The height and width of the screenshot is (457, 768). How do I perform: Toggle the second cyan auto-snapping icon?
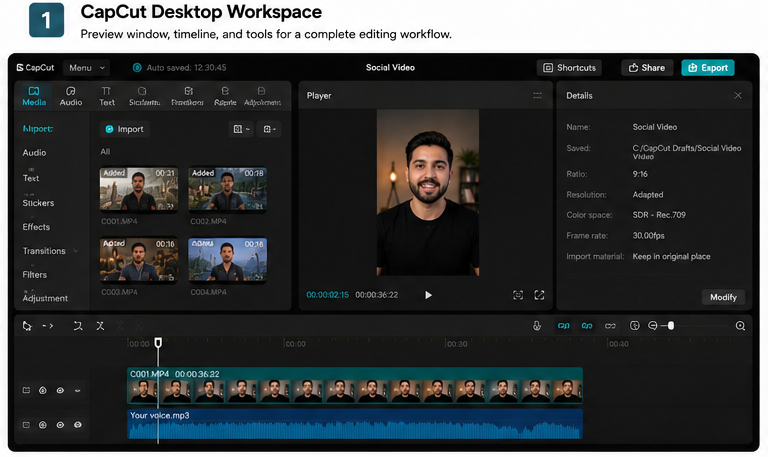[587, 326]
